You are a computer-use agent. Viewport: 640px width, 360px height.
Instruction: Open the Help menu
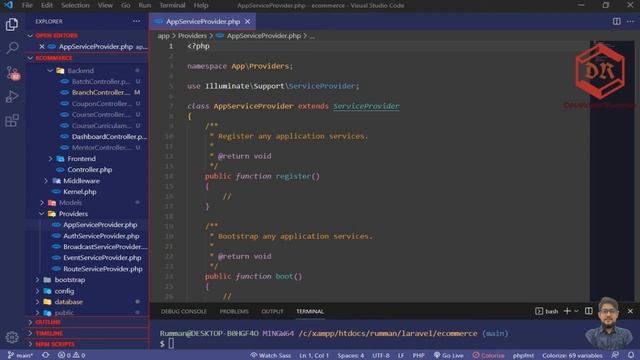(x=201, y=5)
